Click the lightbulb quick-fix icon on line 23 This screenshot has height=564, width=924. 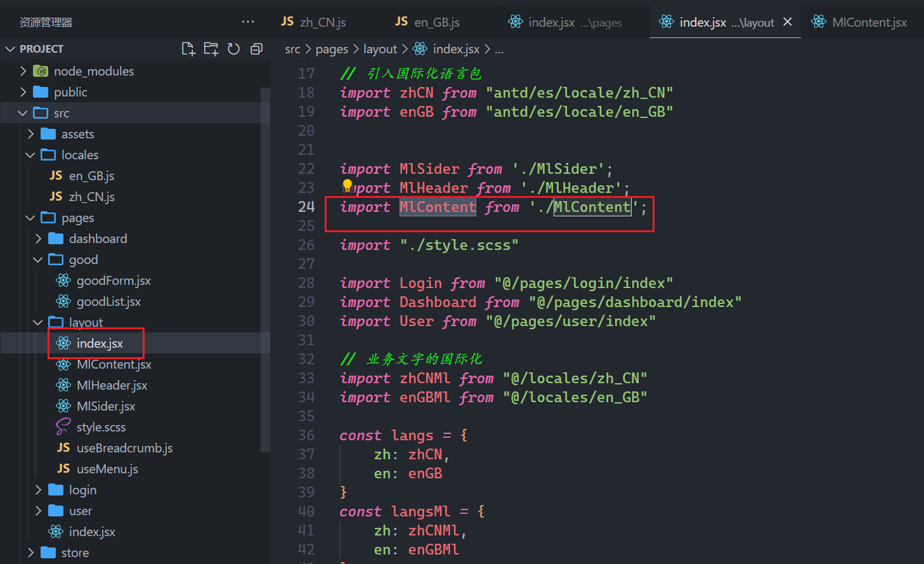(x=347, y=185)
